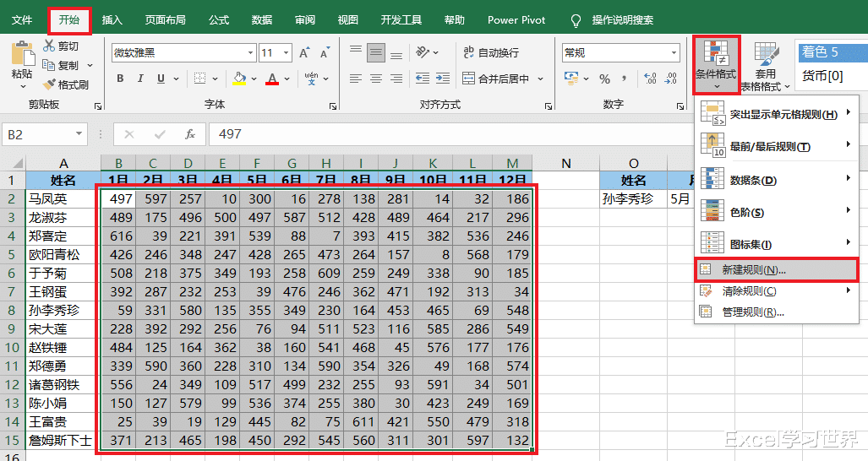This screenshot has height=461, width=868.
Task: Expand the Name Box dropdown arrow
Action: [x=79, y=133]
